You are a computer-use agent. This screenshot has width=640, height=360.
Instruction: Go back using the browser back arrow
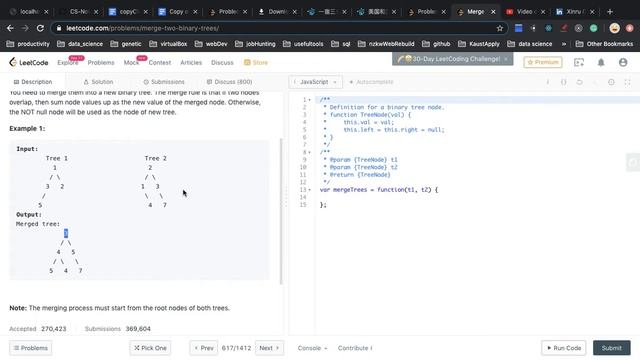(x=10, y=28)
